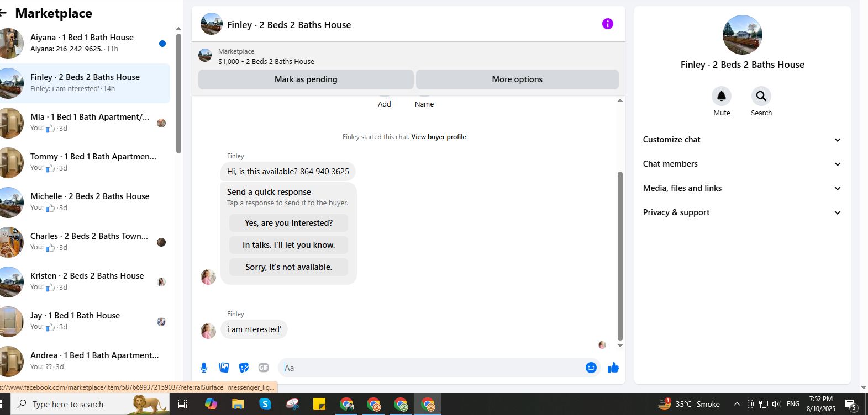Send a thumbs-up like
Screen dimensions: 868x415
point(613,368)
